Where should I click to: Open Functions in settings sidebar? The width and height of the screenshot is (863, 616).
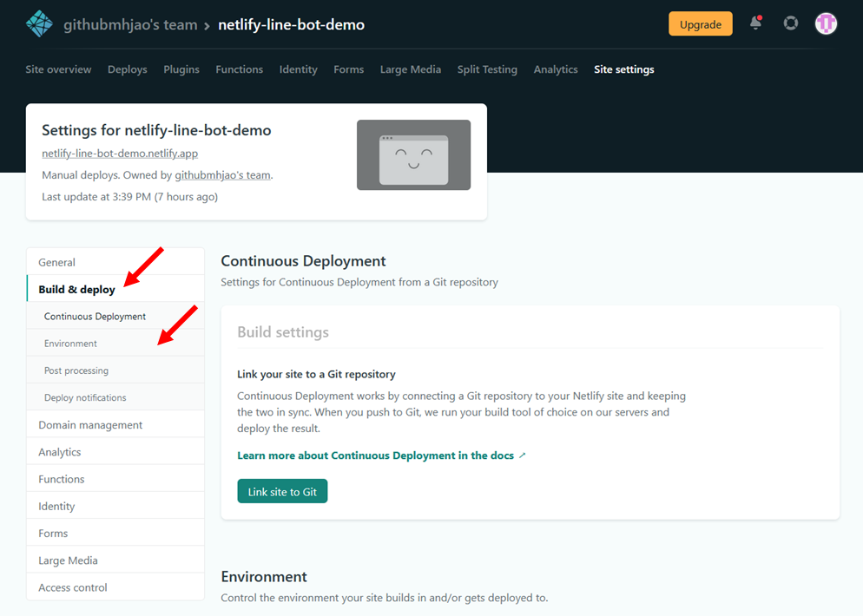click(115, 479)
